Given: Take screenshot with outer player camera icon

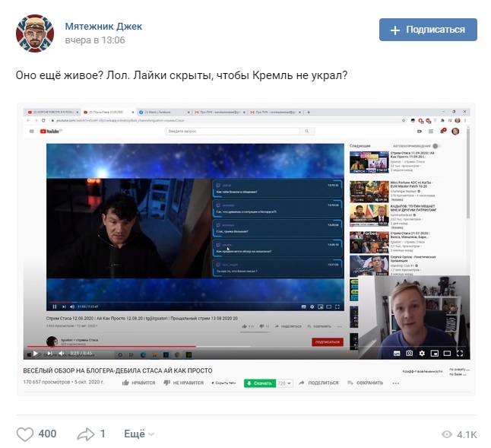Looking at the screenshot, I should pyautogui.click(x=409, y=354).
